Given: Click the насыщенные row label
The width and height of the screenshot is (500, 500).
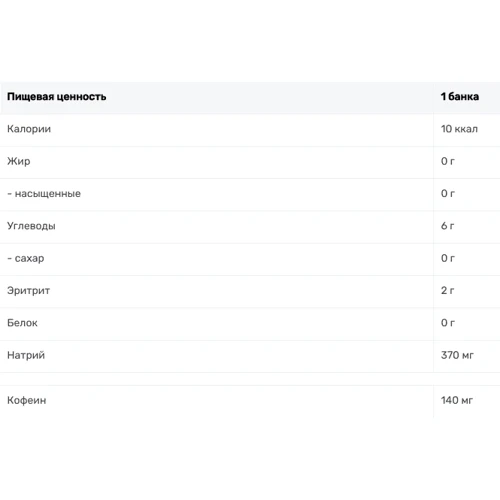Looking at the screenshot, I should click(44, 194).
